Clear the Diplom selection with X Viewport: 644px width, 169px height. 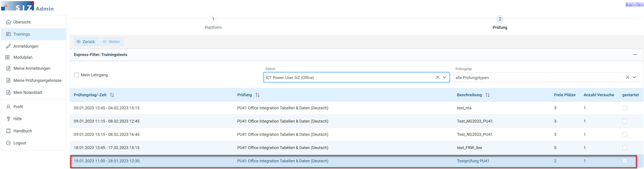[x=438, y=77]
